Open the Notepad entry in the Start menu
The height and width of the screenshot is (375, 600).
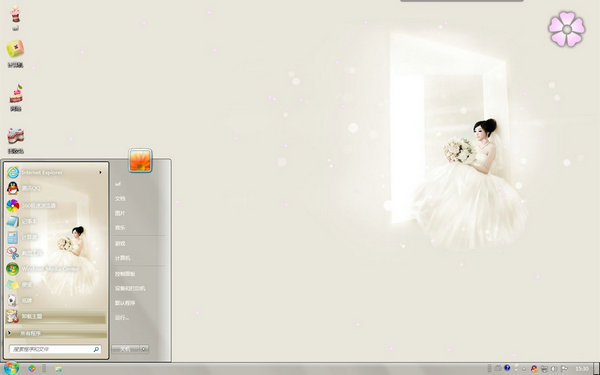coord(56,221)
